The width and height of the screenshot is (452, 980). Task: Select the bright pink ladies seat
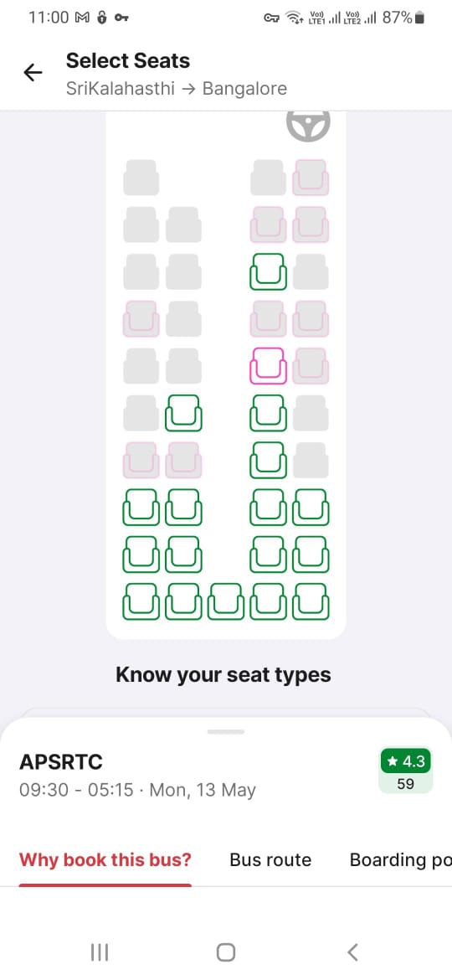[x=269, y=366]
